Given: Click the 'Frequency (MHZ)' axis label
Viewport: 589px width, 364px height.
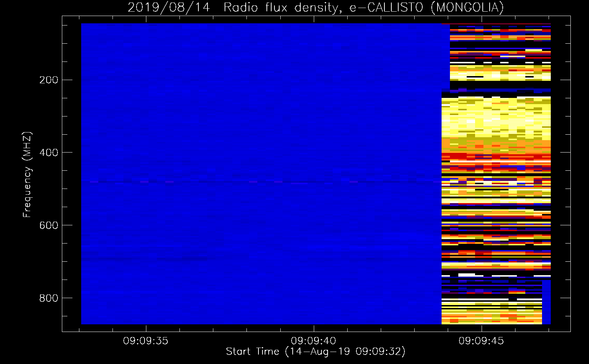Looking at the screenshot, I should coord(27,175).
